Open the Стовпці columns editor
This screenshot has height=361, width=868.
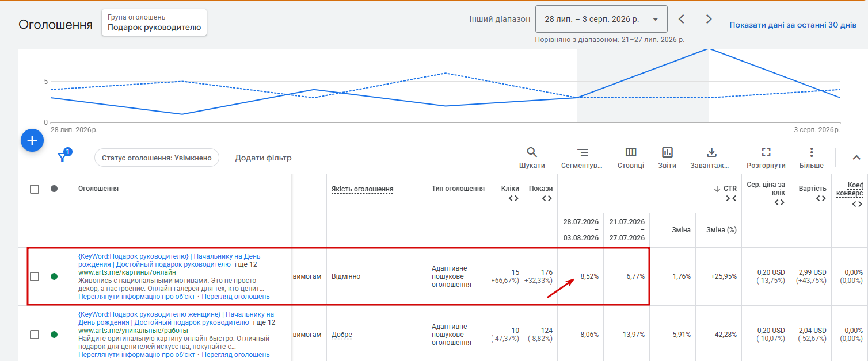[x=631, y=158]
